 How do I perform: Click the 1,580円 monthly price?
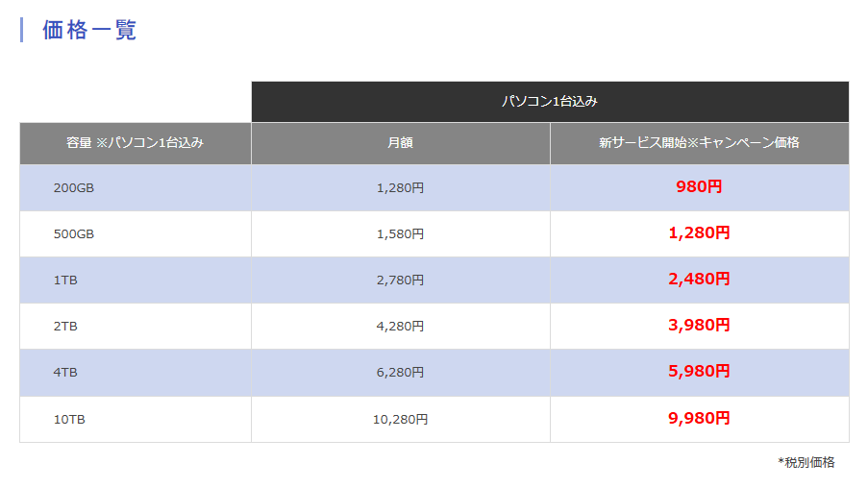coord(400,234)
